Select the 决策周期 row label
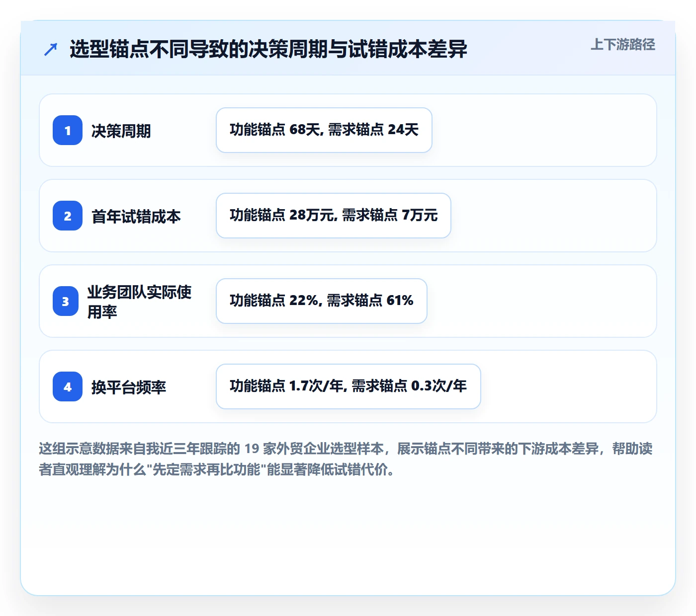This screenshot has height=616, width=696. (121, 131)
